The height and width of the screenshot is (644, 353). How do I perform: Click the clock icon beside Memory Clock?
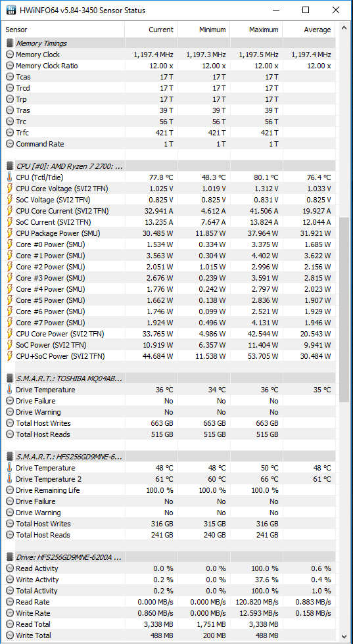pos(10,55)
